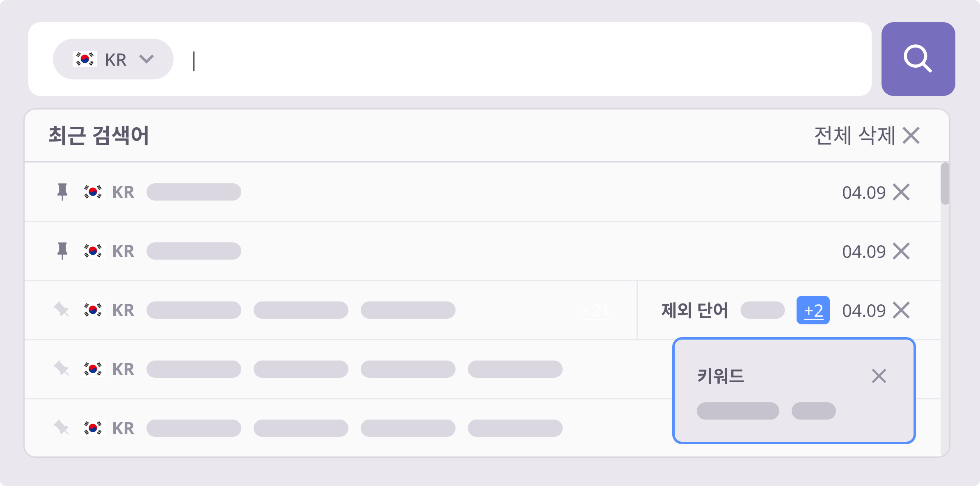Image resolution: width=980 pixels, height=486 pixels.
Task: Open the KR country selector dropdown
Action: click(x=113, y=59)
